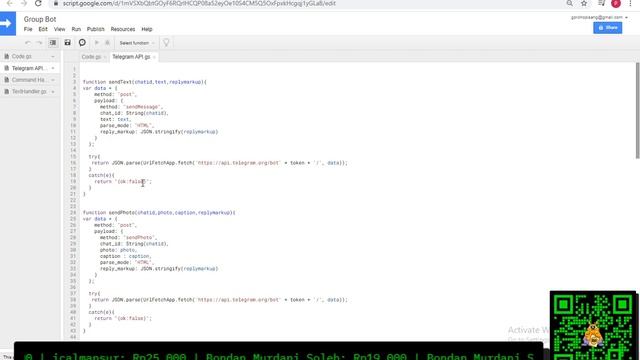Open dropdown arrow for Command Handler file
The height and width of the screenshot is (360, 640).
click(53, 80)
